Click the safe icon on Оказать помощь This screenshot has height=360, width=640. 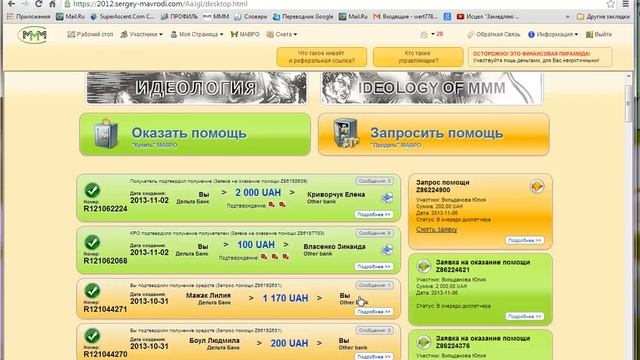(x=106, y=133)
